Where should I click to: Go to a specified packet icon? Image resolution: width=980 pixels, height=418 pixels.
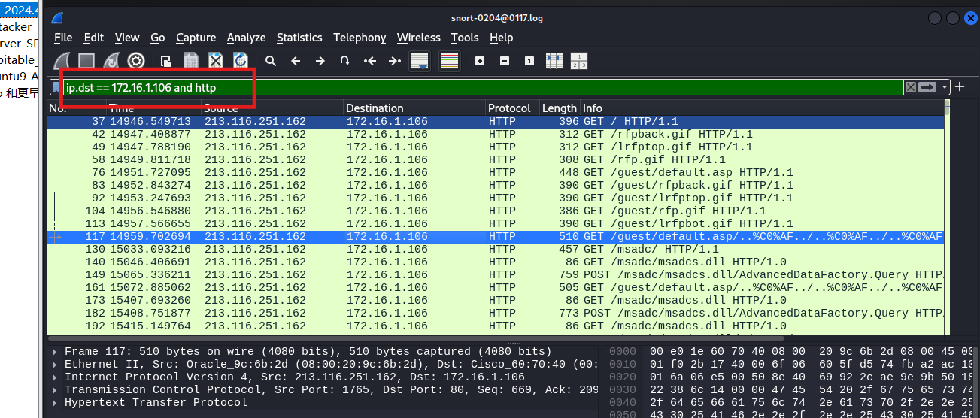pyautogui.click(x=345, y=61)
